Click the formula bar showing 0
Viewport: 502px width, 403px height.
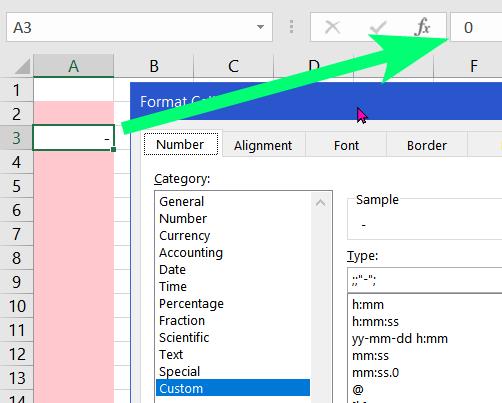(x=476, y=27)
